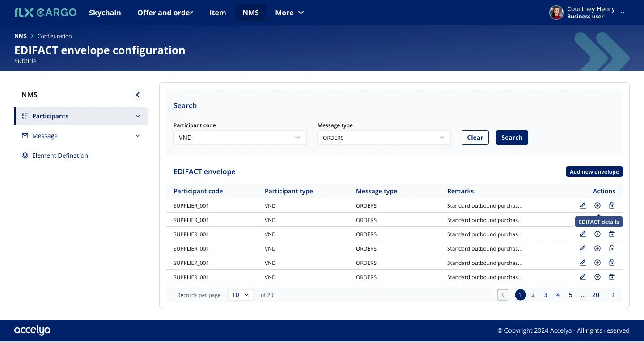The image size is (644, 343).
Task: Select the current page 1 button
Action: pyautogui.click(x=521, y=295)
